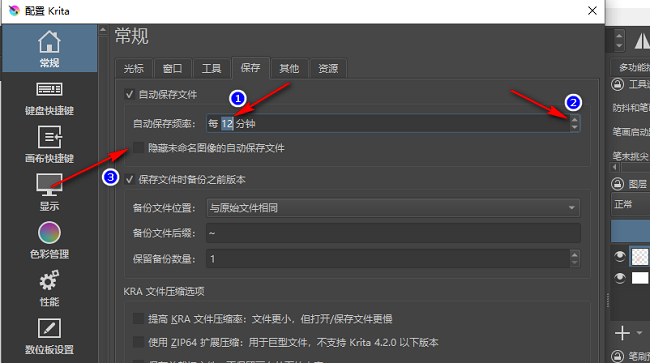Click the lock icon beside 工具 docker
Screen dimensions: 650x363
[617, 85]
